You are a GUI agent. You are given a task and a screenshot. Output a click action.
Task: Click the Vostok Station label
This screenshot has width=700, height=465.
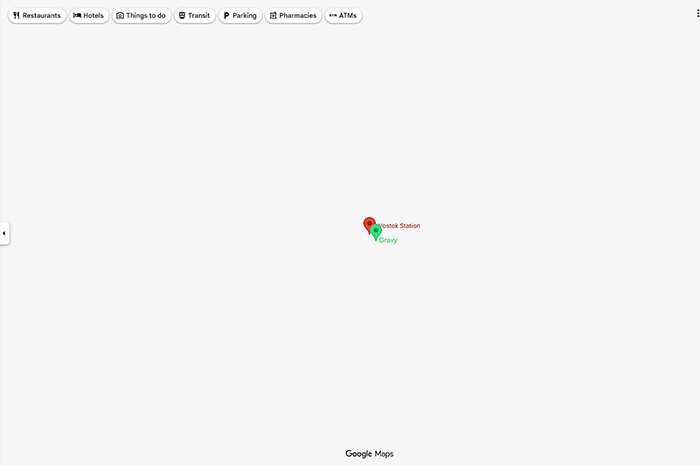tap(399, 226)
